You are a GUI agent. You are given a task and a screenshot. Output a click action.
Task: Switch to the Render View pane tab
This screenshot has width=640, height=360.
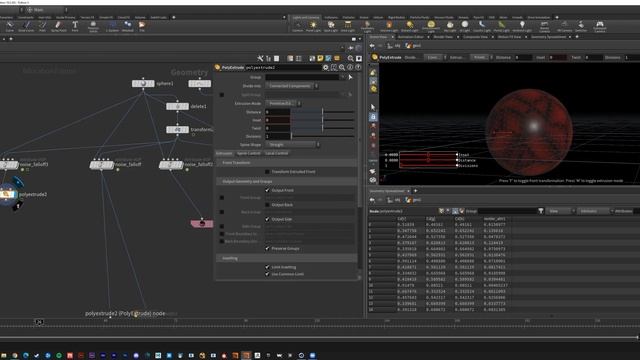[x=443, y=37]
